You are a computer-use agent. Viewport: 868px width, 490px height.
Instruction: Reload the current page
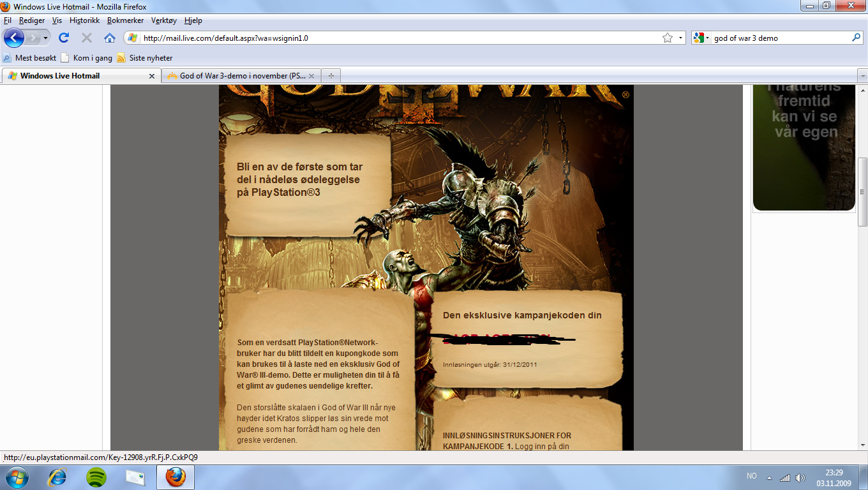[64, 38]
